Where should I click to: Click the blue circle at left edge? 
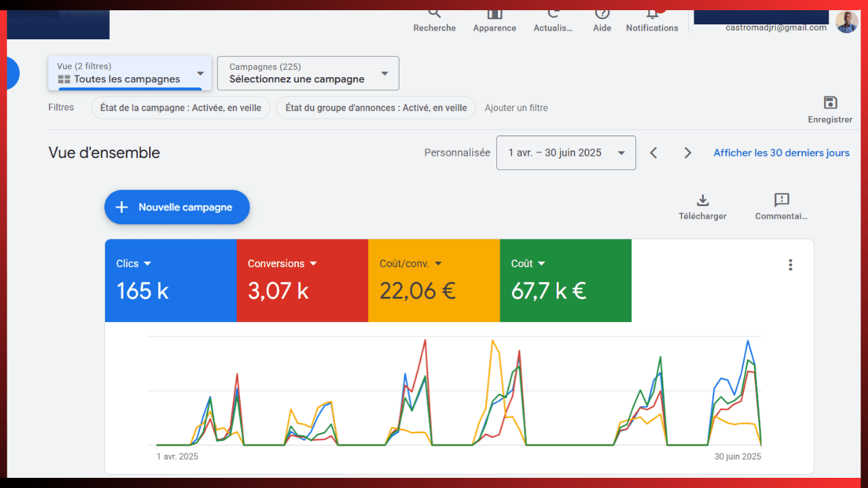pyautogui.click(x=13, y=73)
